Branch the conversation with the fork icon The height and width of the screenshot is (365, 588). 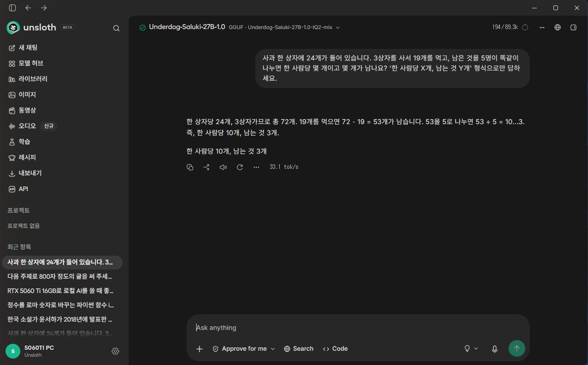click(206, 167)
